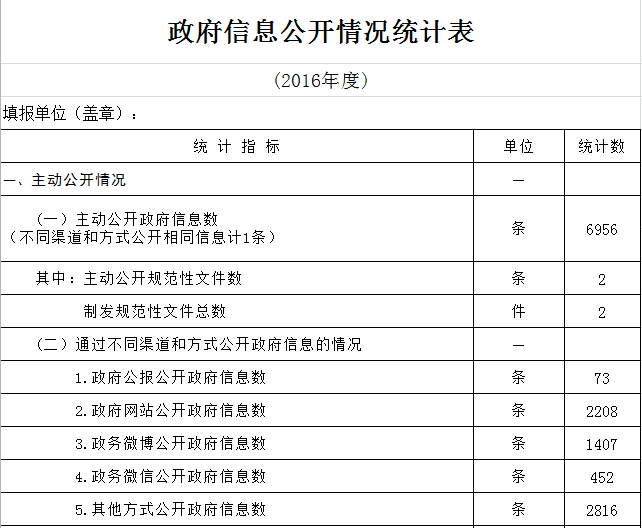Select the (2016年度) year cell
The width and height of the screenshot is (642, 528).
click(320, 81)
